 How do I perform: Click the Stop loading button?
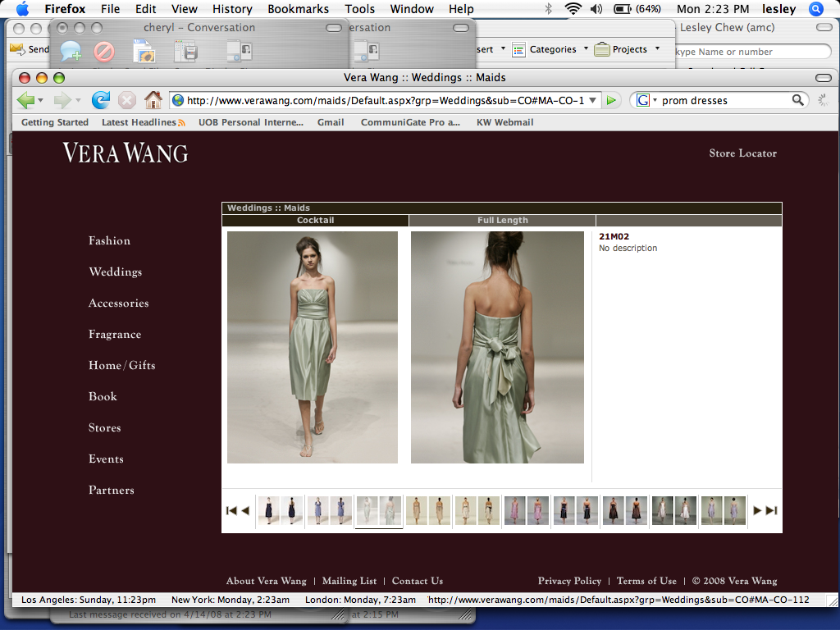(x=127, y=100)
